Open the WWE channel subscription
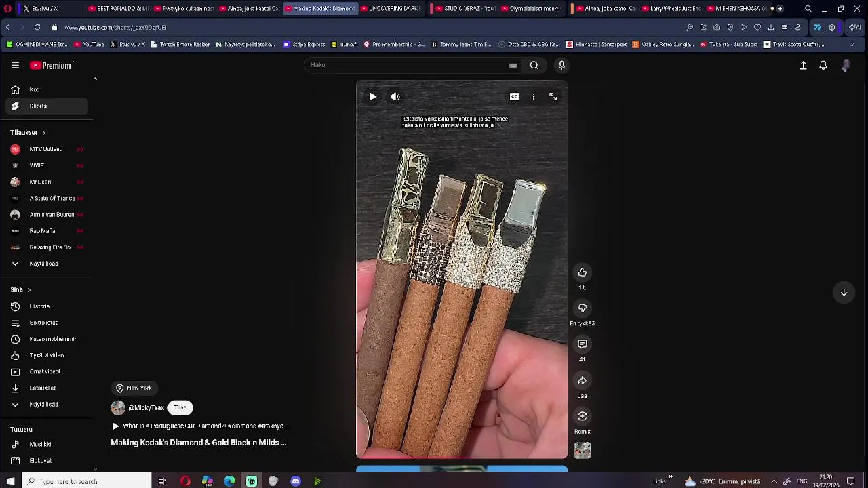The height and width of the screenshot is (488, 868). 47,165
